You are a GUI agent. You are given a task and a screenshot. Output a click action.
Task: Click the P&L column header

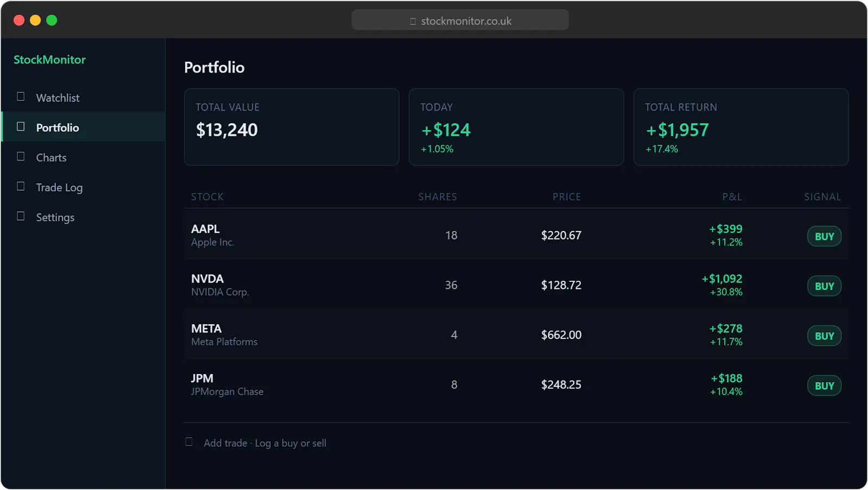pyautogui.click(x=732, y=197)
